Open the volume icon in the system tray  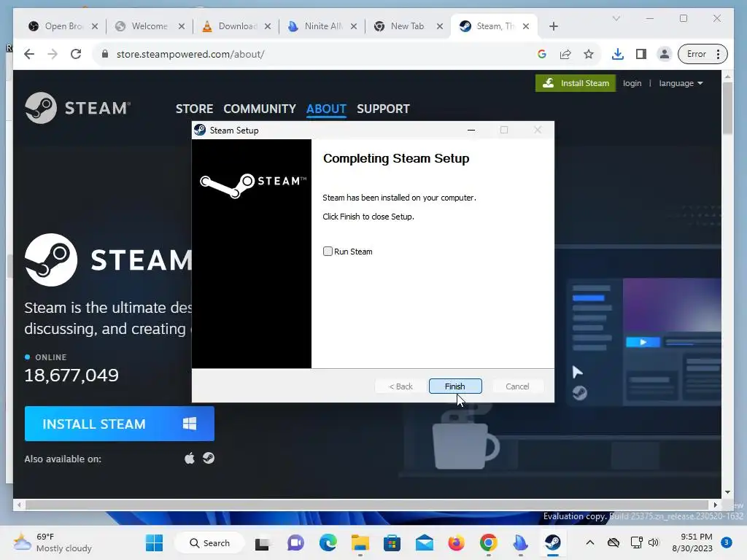(x=653, y=542)
